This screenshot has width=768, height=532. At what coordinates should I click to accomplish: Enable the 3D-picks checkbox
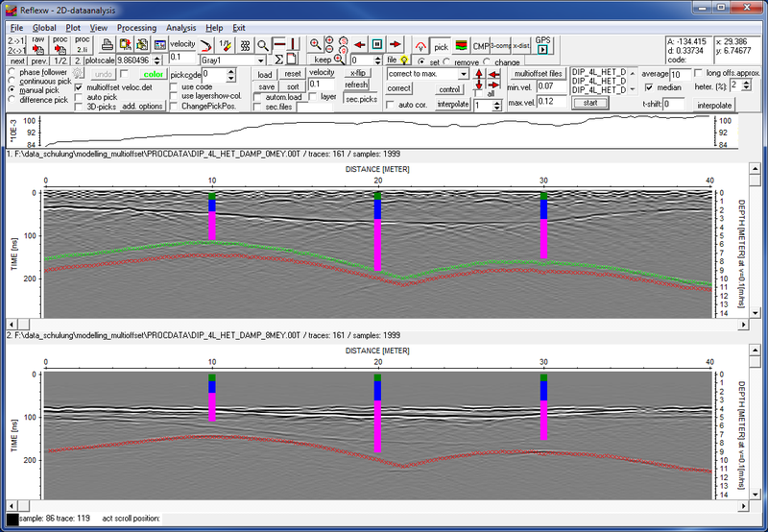point(79,107)
